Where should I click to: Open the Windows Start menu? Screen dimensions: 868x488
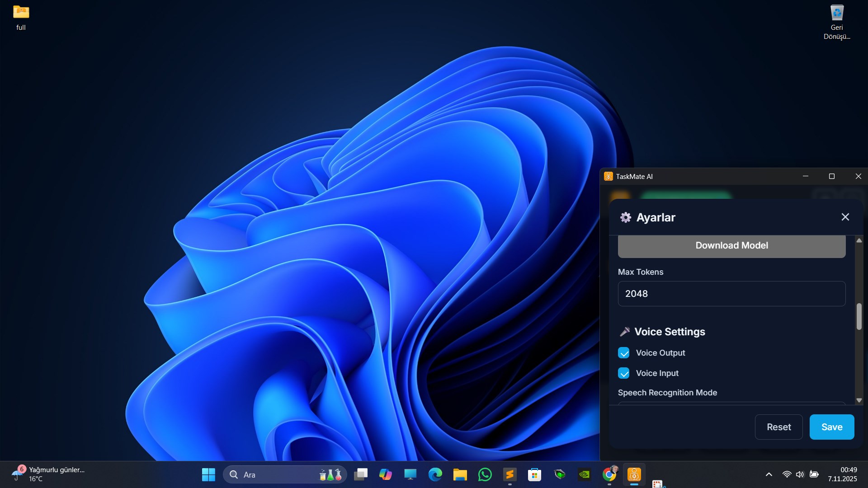[208, 474]
